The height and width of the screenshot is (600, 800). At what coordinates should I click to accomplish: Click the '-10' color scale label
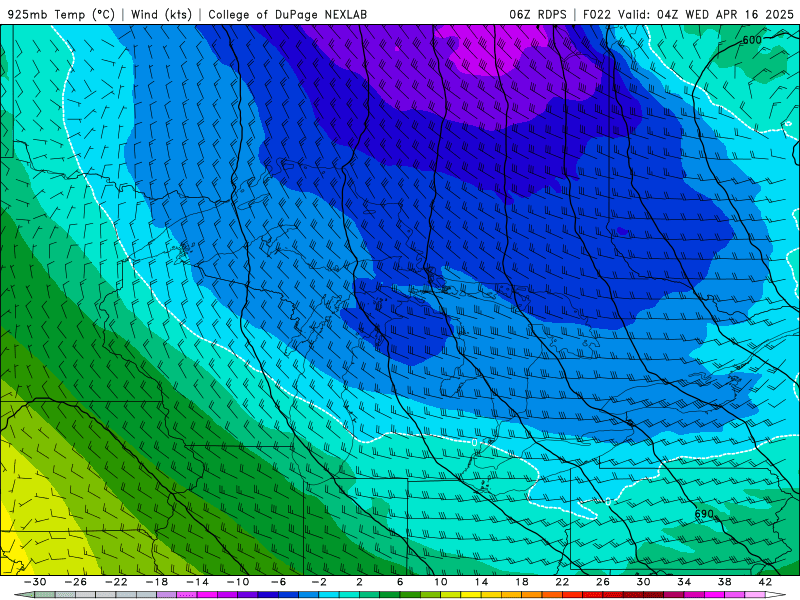tap(238, 582)
